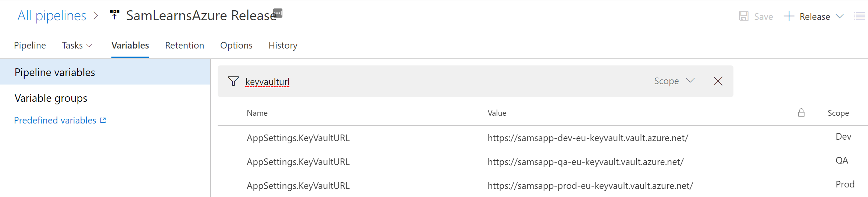Open the Predefined variables link
This screenshot has height=197, width=868.
55,121
